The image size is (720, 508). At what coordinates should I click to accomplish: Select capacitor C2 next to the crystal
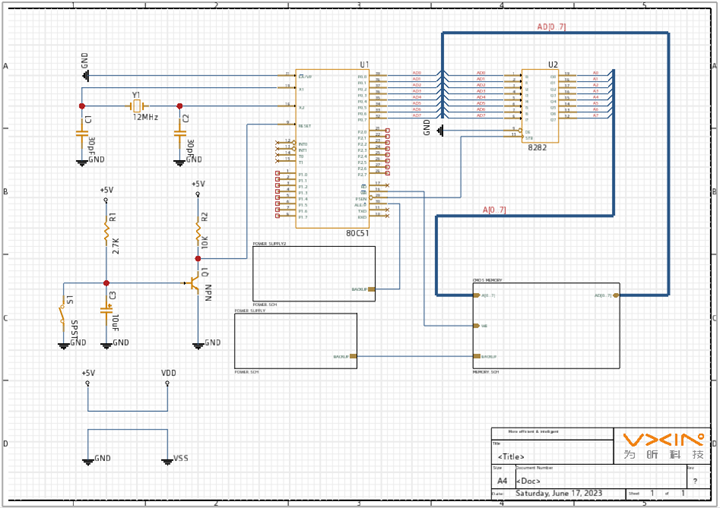pos(180,130)
